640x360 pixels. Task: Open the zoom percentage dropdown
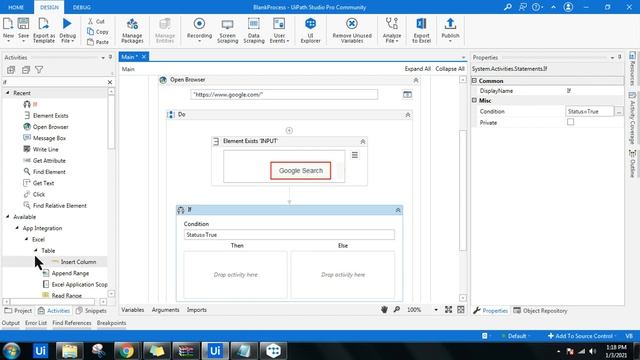(436, 310)
